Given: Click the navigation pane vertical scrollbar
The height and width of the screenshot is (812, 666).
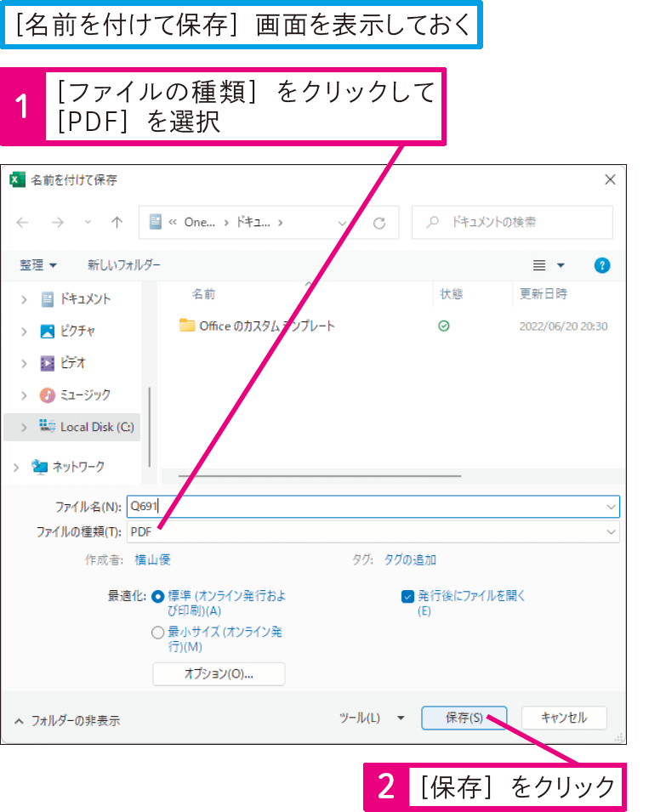Looking at the screenshot, I should 150,427.
